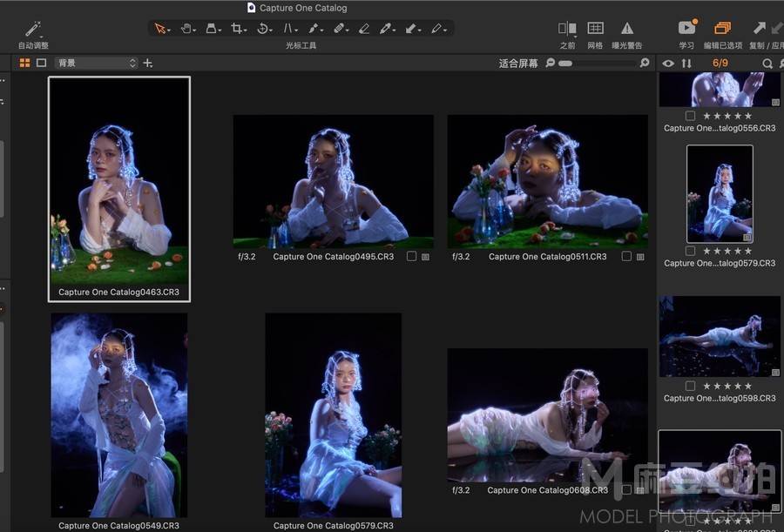
Task: Toggle the browser eye view icon
Action: (668, 63)
